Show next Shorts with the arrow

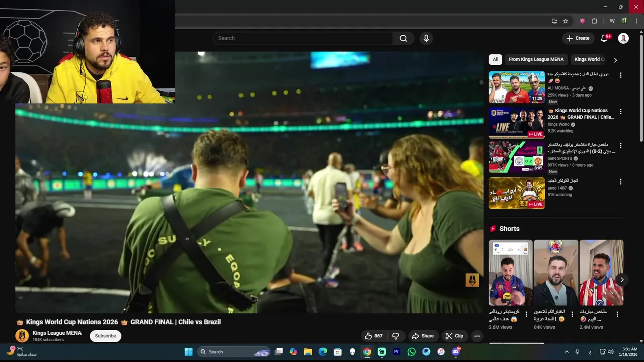[x=622, y=280]
